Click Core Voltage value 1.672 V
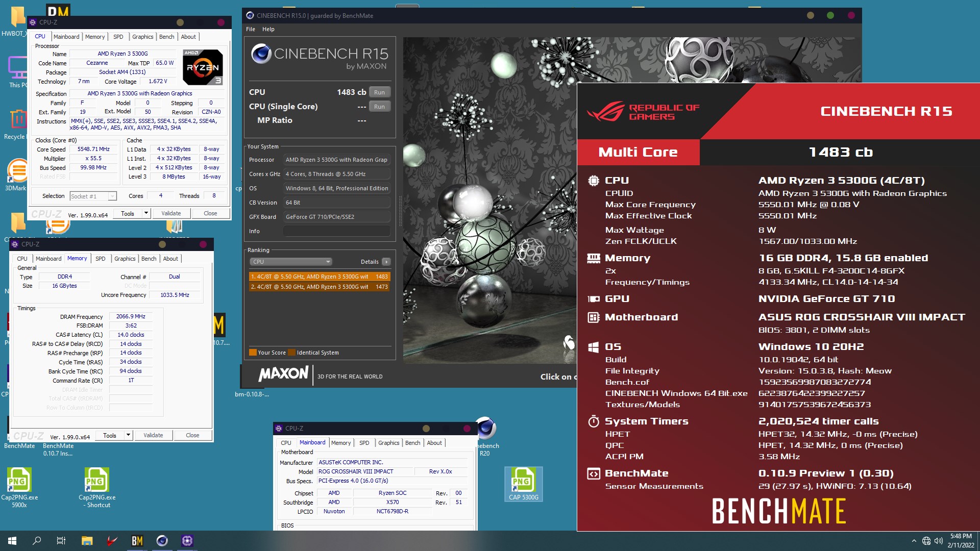 tap(158, 81)
